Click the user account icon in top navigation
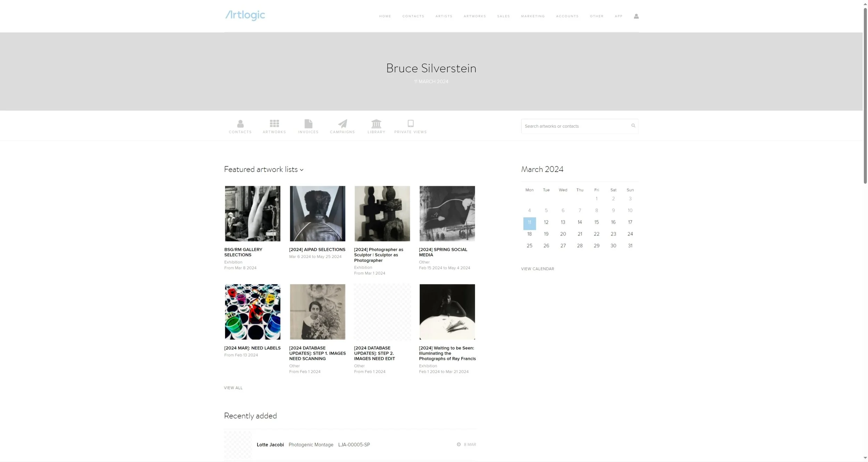Viewport: 868px width, 462px height. [636, 16]
